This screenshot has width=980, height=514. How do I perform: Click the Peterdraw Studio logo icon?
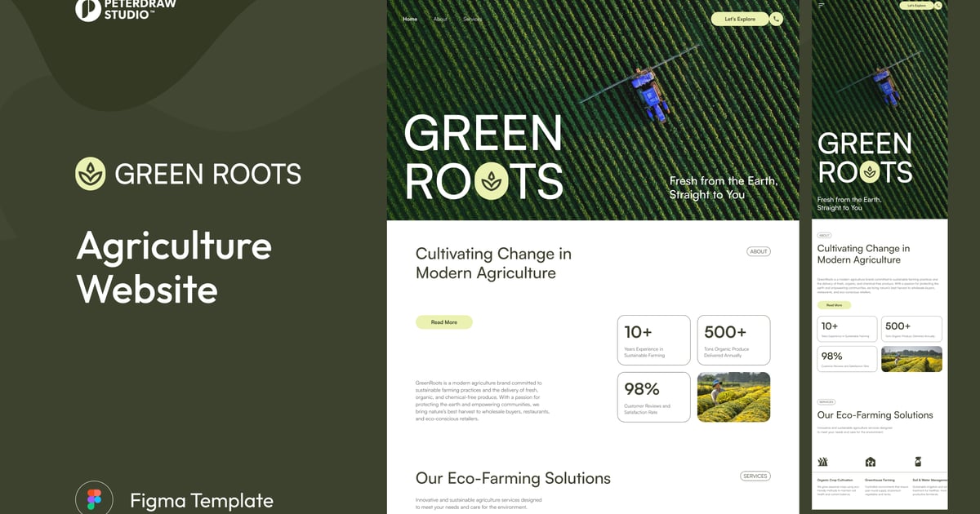[x=88, y=9]
